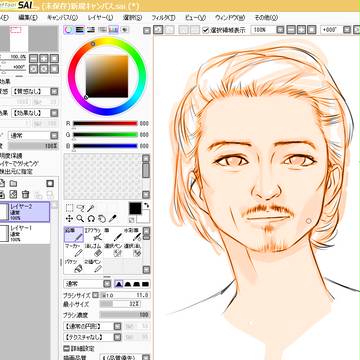
Task: Select the rotate canvas tool
Action: (x=91, y=219)
